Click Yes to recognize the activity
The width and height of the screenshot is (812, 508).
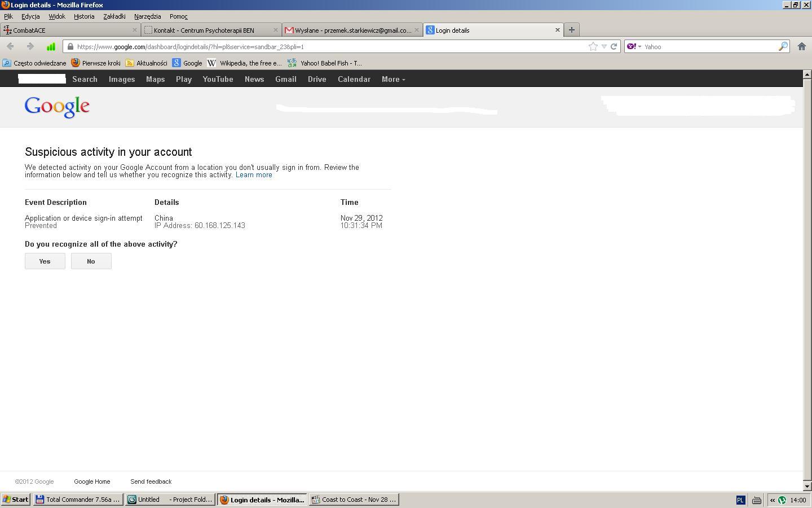[x=45, y=261]
